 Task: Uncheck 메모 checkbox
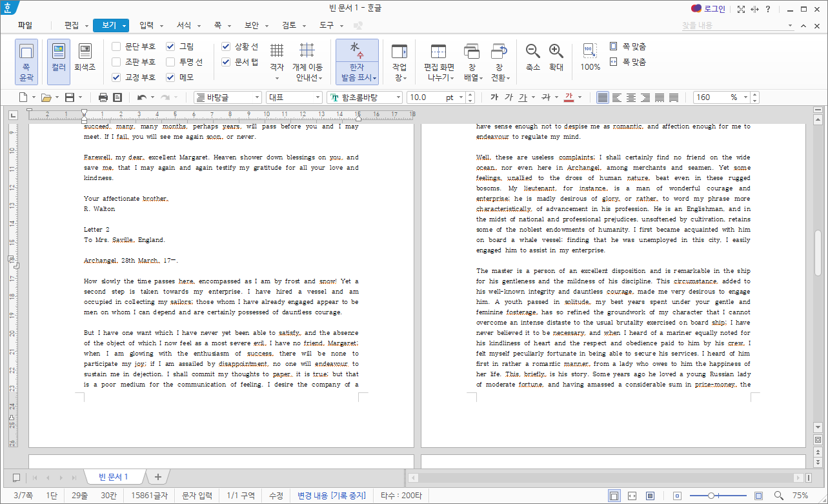tap(170, 77)
